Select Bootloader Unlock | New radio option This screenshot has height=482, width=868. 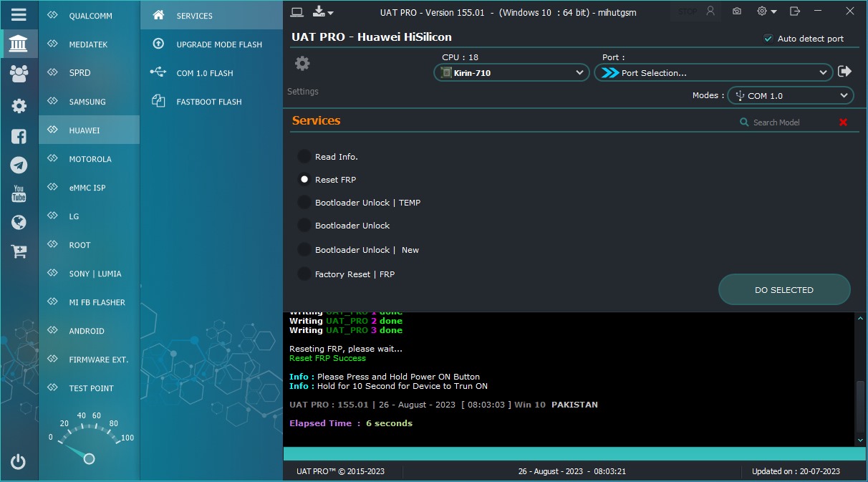(x=304, y=249)
